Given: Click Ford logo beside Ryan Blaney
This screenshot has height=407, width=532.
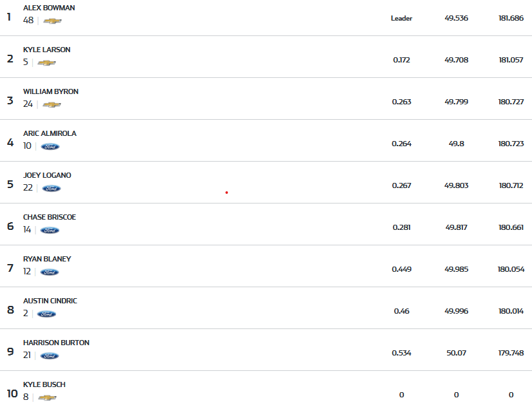Looking at the screenshot, I should pos(50,272).
